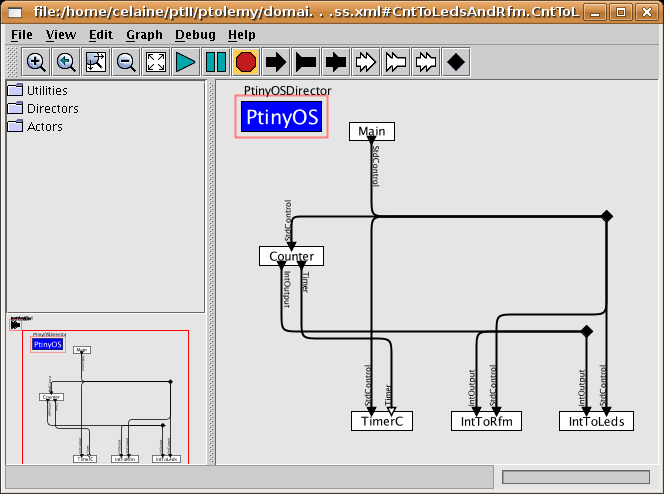This screenshot has height=494, width=664.
Task: Click the progress bar in status area
Action: [x=576, y=477]
